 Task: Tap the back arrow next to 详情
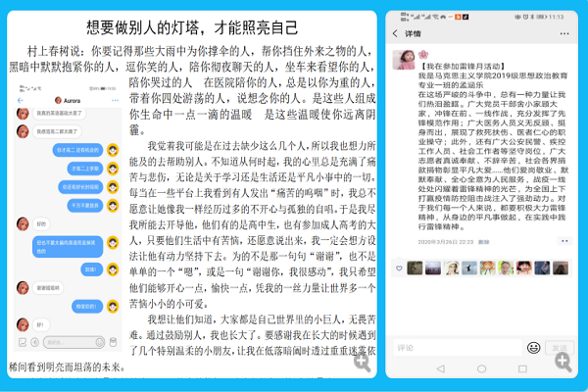(x=396, y=32)
